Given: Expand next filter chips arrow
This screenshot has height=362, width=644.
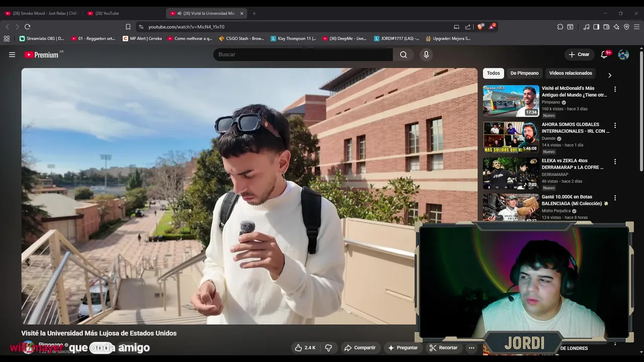Looking at the screenshot, I should (x=610, y=75).
